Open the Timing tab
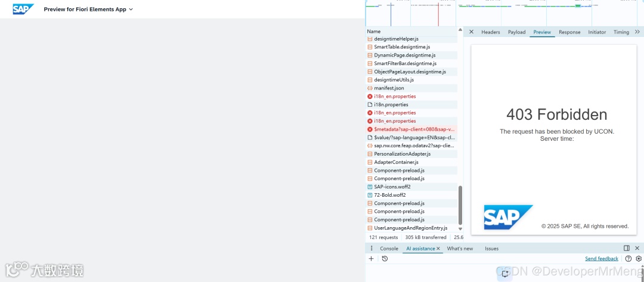This screenshot has height=282, width=644. pyautogui.click(x=621, y=32)
